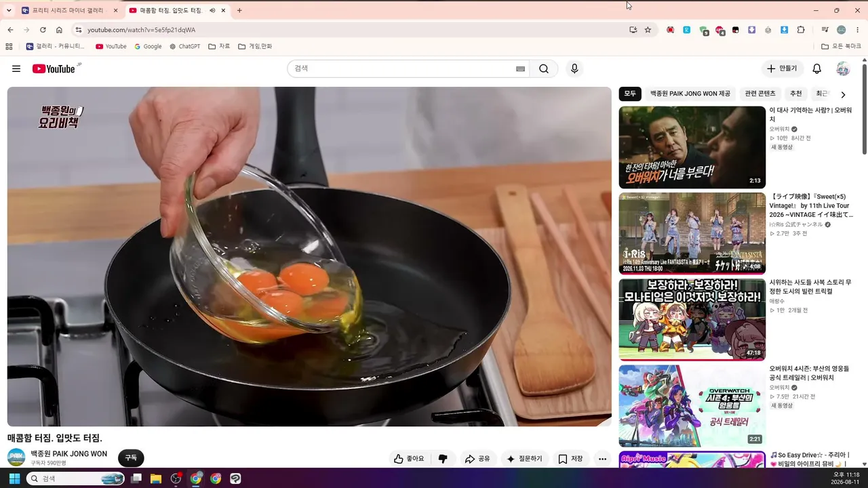
Task: Open the Windows Start menu
Action: [14, 479]
